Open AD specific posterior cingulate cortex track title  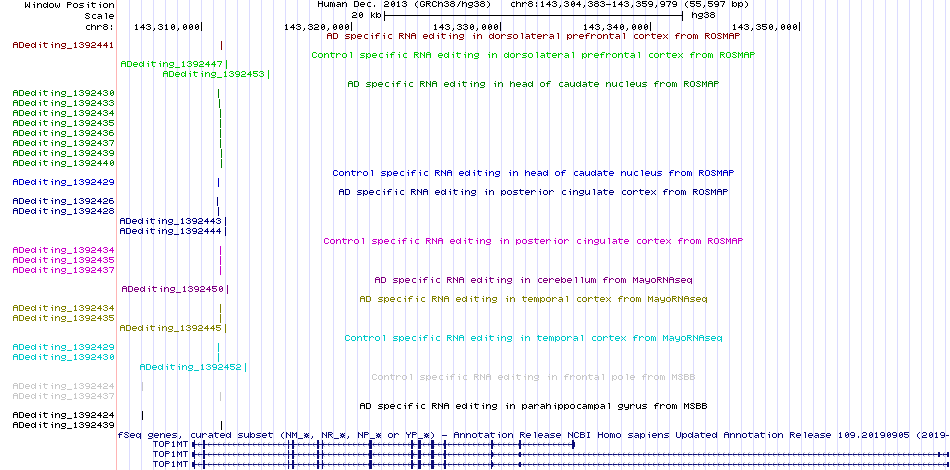click(533, 193)
